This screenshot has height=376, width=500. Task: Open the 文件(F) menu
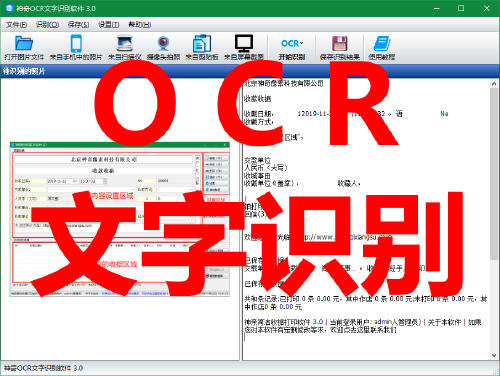click(16, 25)
